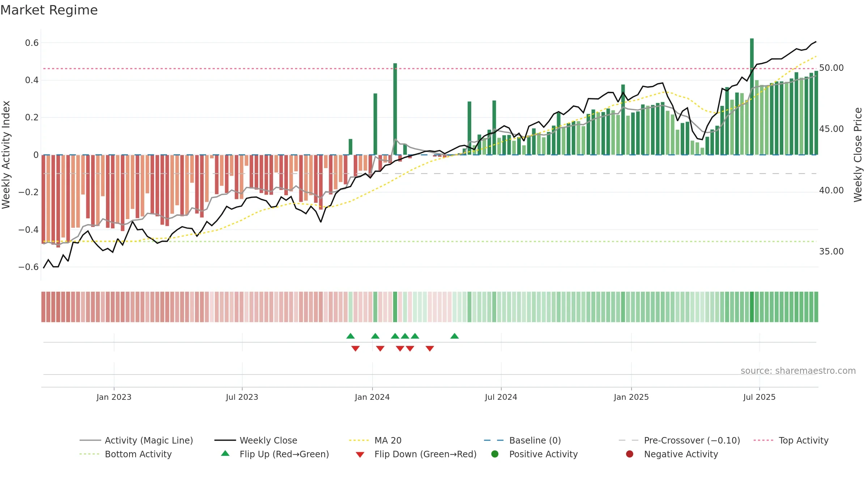Screen dimensions: 868x488
Task: Click the tallest green bar near Jul 2025
Action: coord(752,97)
